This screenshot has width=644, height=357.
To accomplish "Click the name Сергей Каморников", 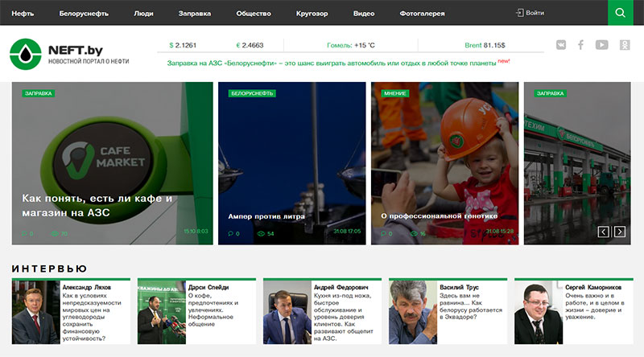I will coord(593,287).
